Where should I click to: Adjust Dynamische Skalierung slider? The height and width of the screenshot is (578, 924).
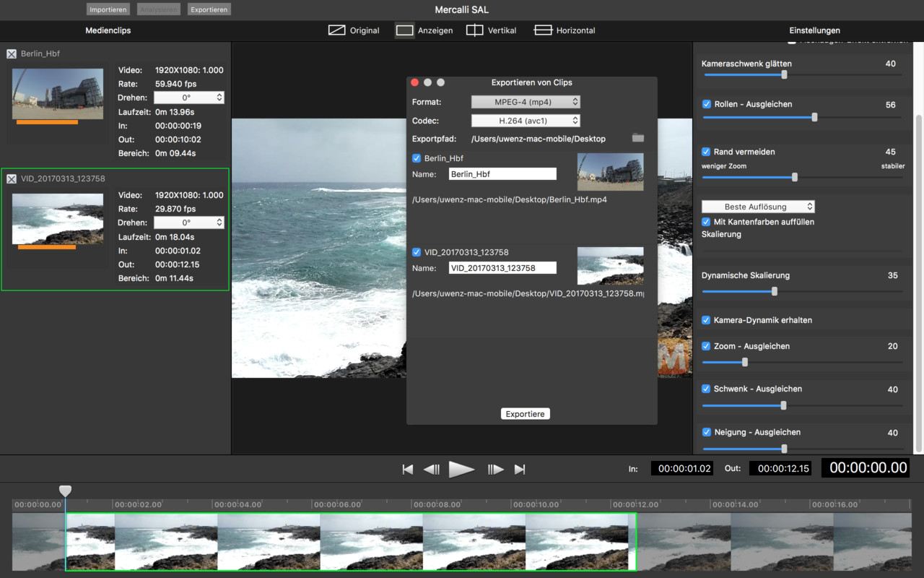[x=775, y=292]
